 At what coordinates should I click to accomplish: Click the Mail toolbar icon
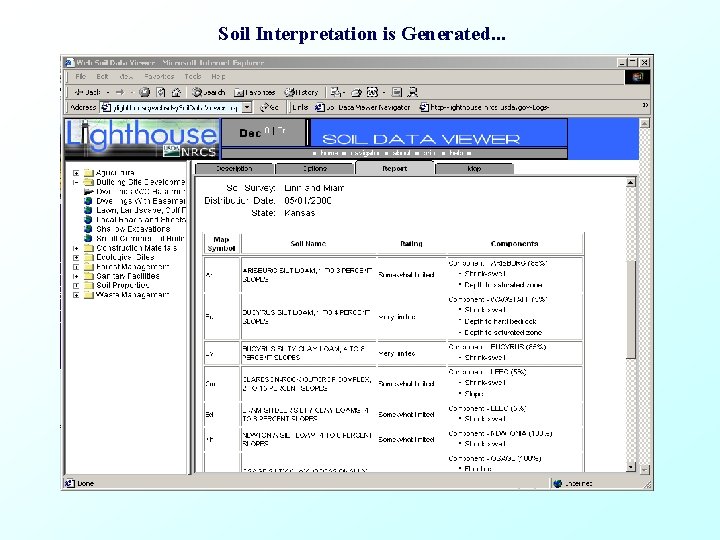[x=336, y=92]
